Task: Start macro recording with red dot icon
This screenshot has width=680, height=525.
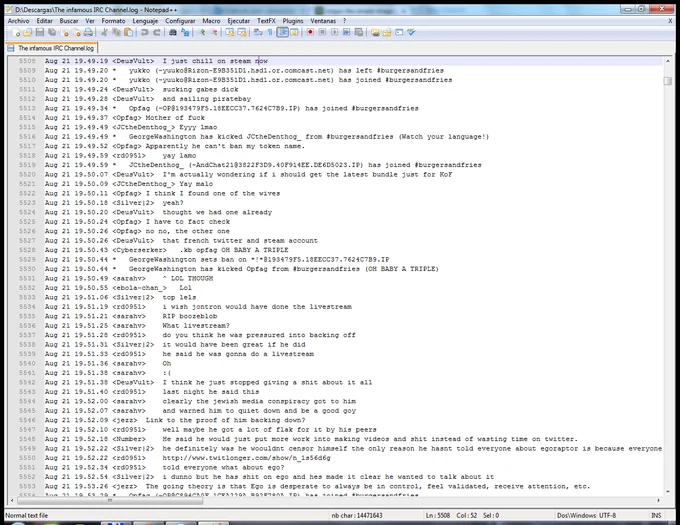Action: tap(310, 32)
